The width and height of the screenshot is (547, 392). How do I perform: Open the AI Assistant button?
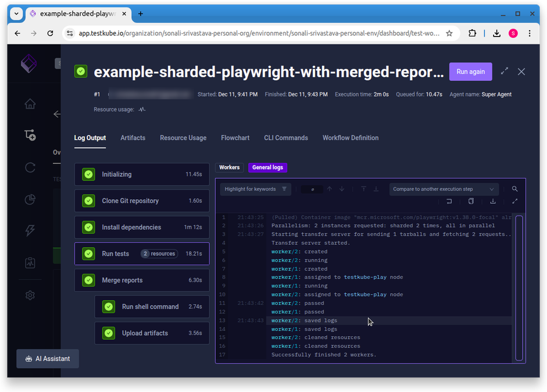point(48,358)
